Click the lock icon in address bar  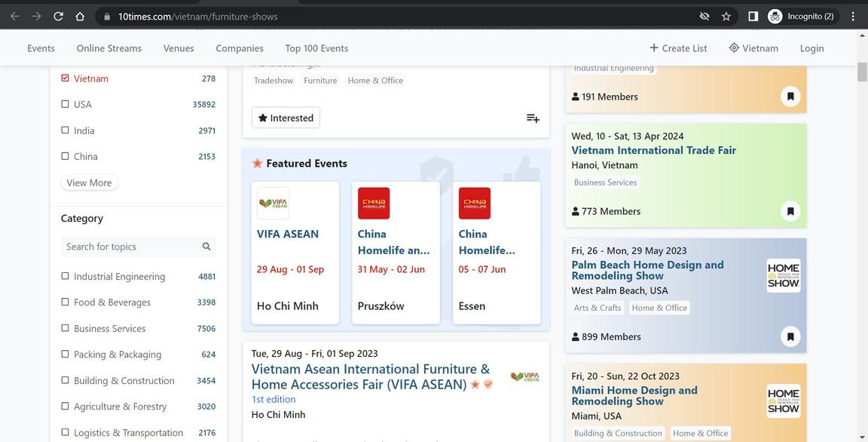coord(107,17)
